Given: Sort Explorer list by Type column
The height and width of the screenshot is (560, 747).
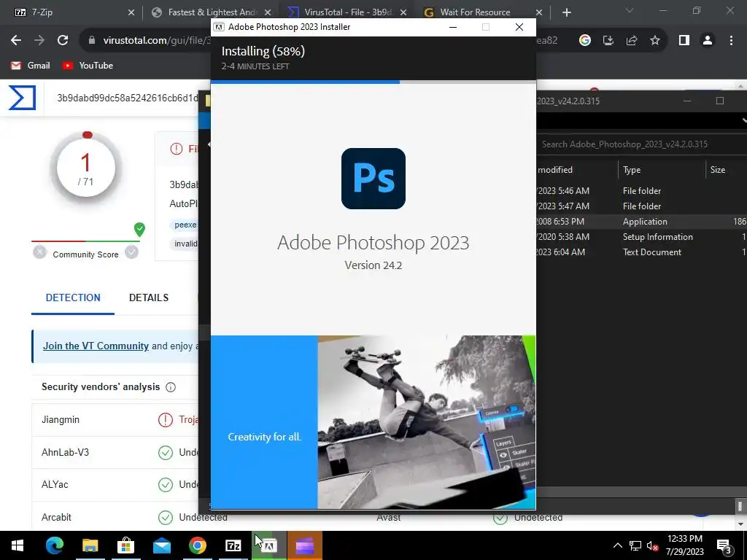Looking at the screenshot, I should pos(662,170).
